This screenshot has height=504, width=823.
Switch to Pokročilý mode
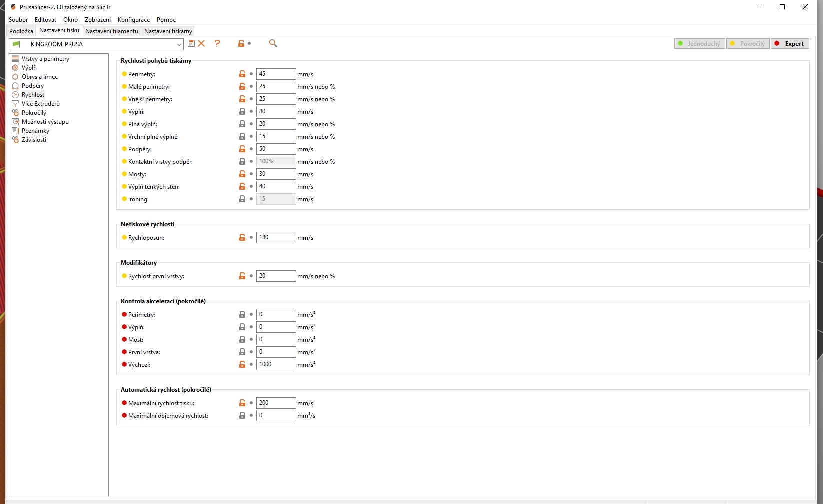tap(748, 44)
